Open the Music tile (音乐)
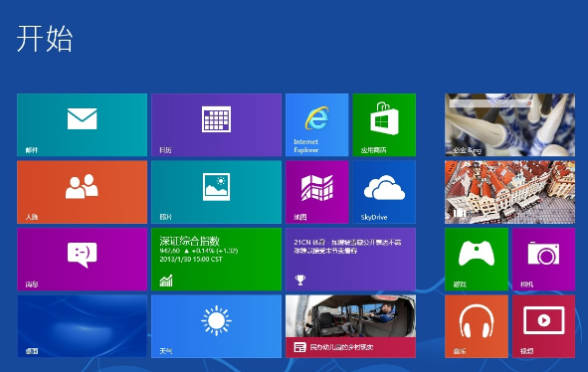This screenshot has height=372, width=588. tap(477, 326)
